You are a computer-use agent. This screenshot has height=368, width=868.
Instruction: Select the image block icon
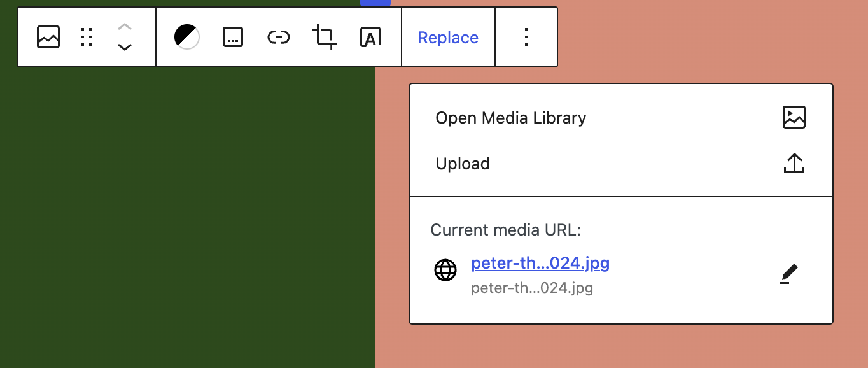[x=48, y=37]
